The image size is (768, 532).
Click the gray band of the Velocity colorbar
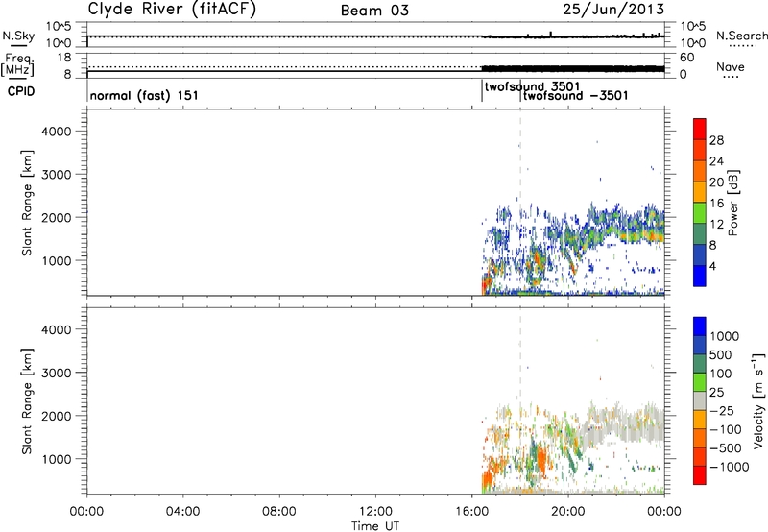[700, 400]
